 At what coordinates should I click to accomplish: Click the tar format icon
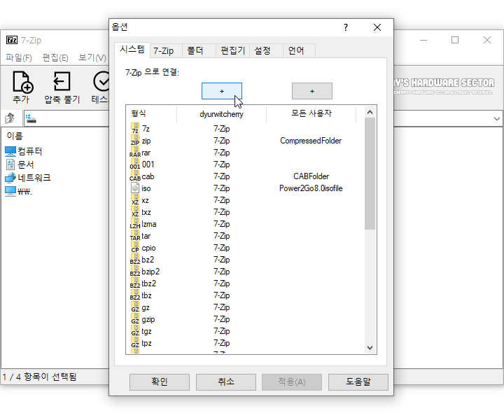(135, 235)
